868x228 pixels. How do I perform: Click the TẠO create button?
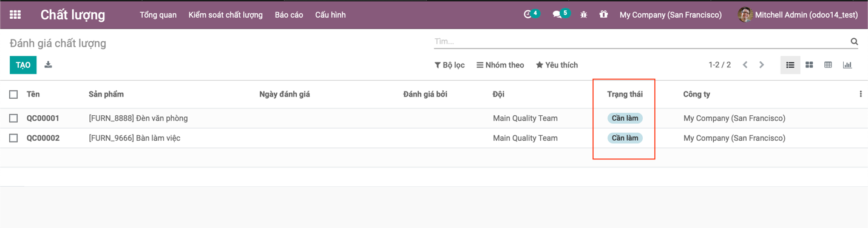(x=23, y=65)
